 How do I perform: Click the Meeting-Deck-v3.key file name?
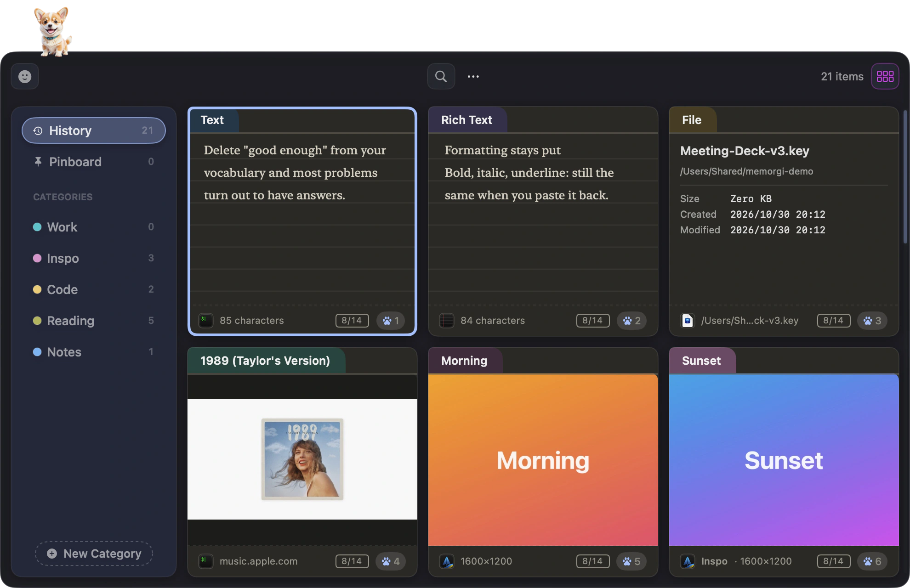point(745,151)
